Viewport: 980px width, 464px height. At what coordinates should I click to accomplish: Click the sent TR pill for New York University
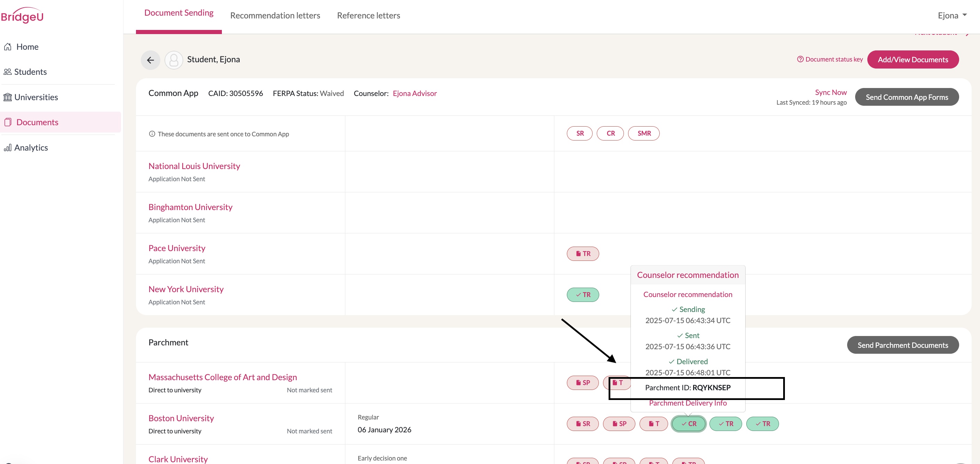[583, 295]
